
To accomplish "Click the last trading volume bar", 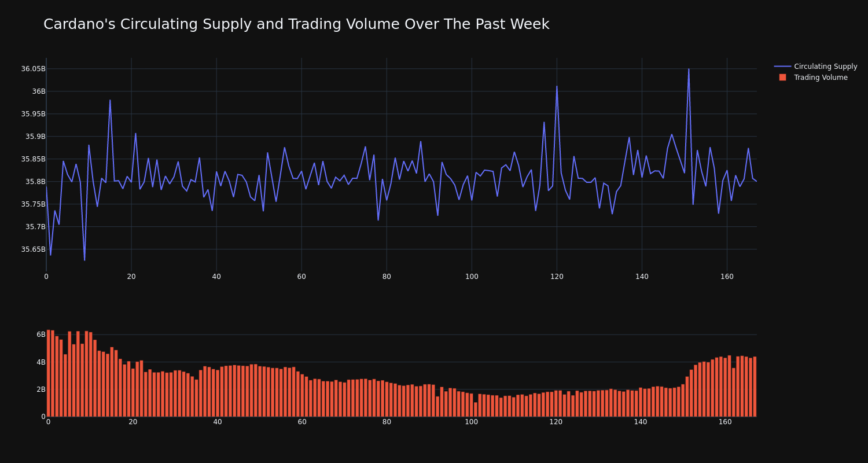I will (x=755, y=387).
